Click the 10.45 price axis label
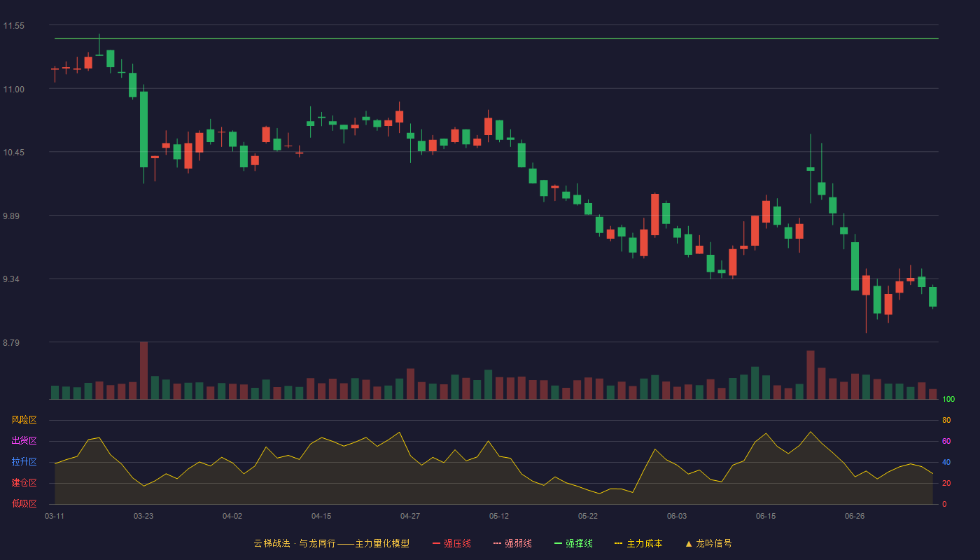The width and height of the screenshot is (980, 560). point(13,153)
